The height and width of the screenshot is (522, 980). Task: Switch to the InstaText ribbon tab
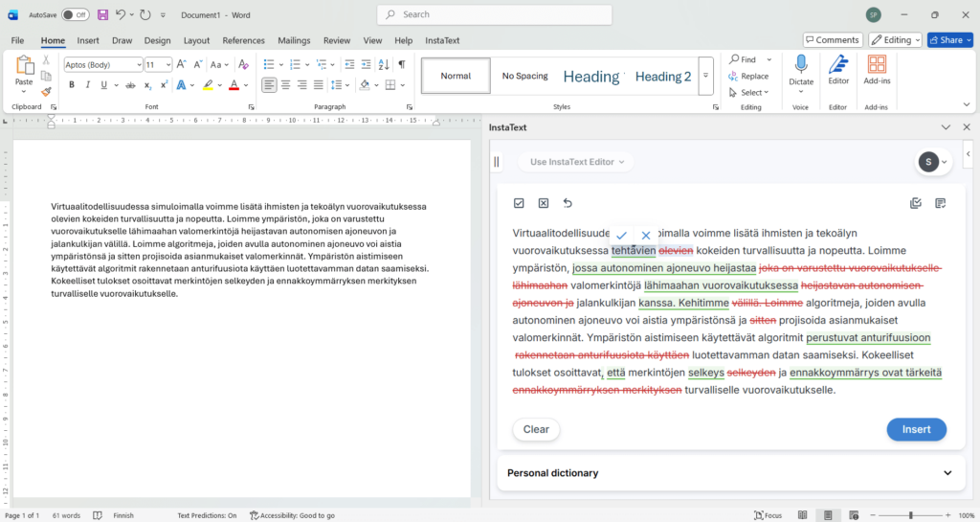coord(442,41)
